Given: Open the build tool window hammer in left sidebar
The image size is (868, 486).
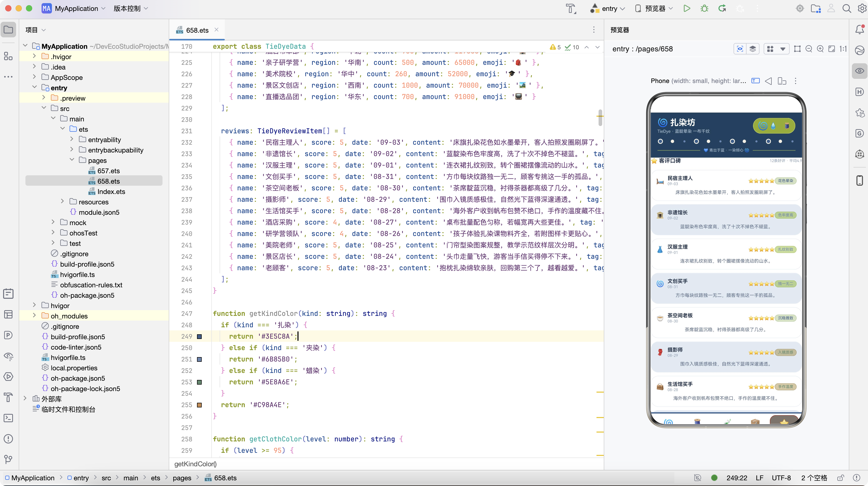Looking at the screenshot, I should click(8, 397).
